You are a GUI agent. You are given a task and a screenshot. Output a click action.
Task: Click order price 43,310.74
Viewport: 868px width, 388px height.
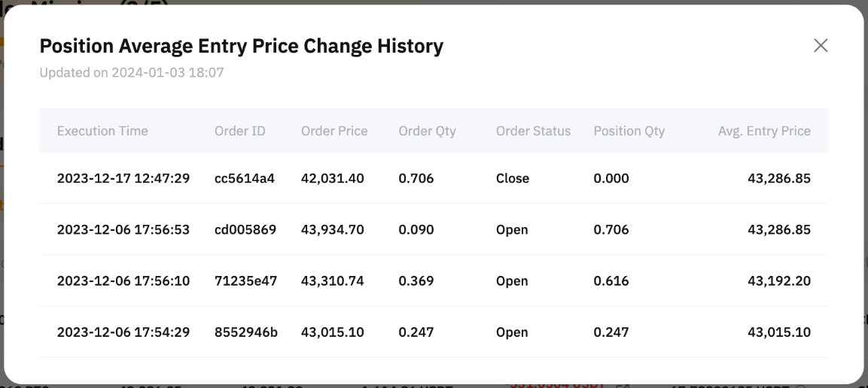pos(333,280)
